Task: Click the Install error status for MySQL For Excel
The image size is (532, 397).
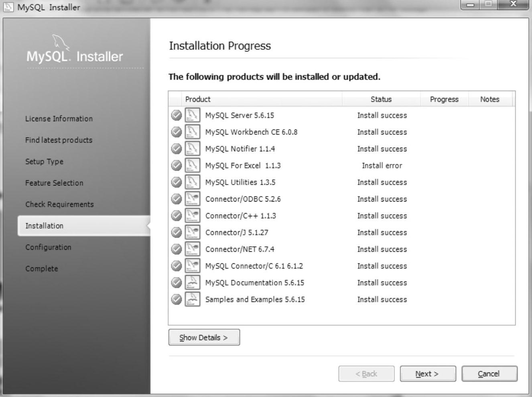Action: (x=382, y=165)
